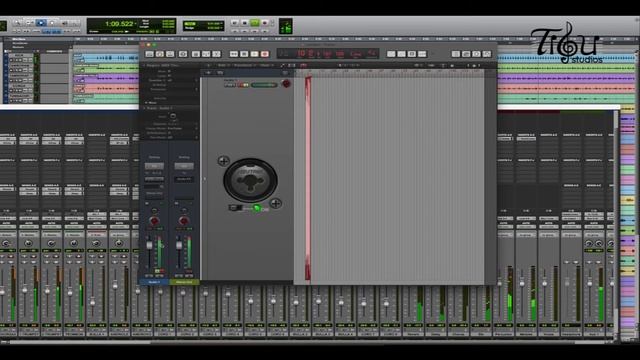
Task: Click the pan knob on Stereo Out inspector strip
Action: 184,221
